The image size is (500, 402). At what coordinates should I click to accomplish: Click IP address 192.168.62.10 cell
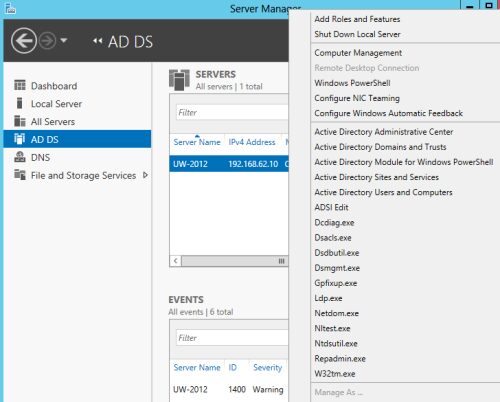tap(253, 164)
